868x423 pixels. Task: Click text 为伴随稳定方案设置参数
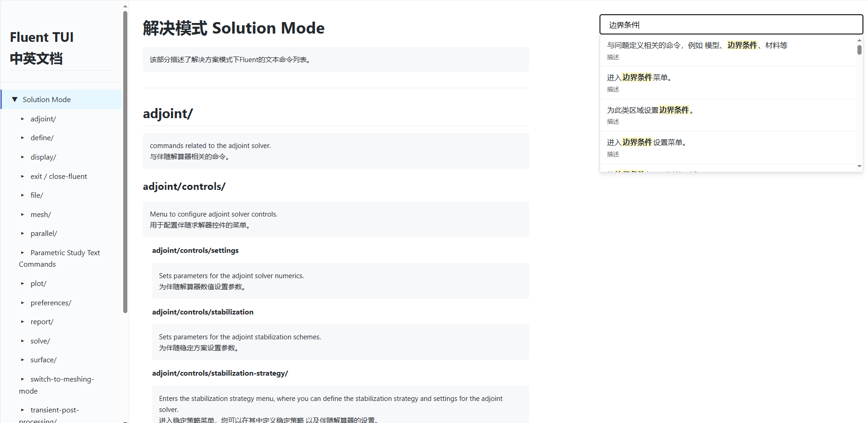click(x=199, y=348)
